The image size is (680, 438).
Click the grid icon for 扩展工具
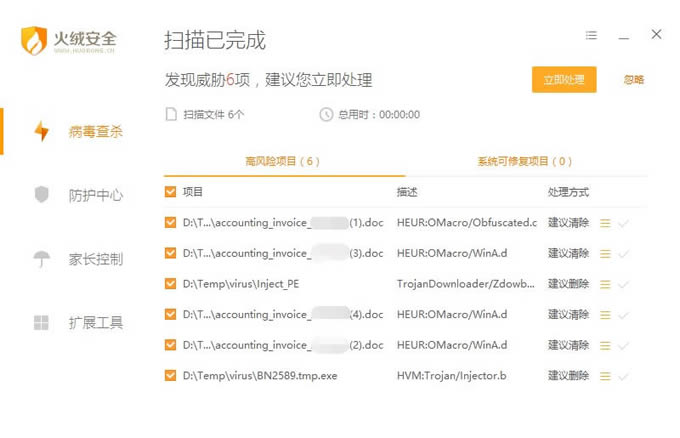(41, 322)
